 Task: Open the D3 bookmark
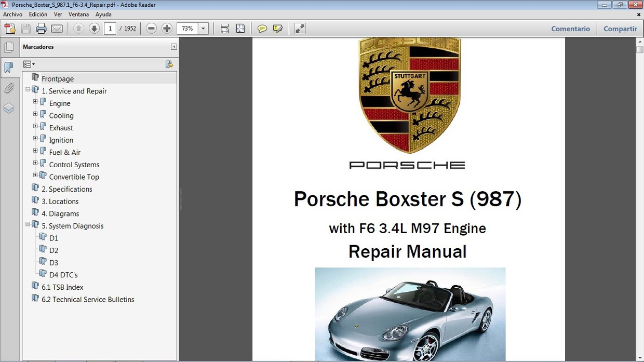[x=53, y=263]
